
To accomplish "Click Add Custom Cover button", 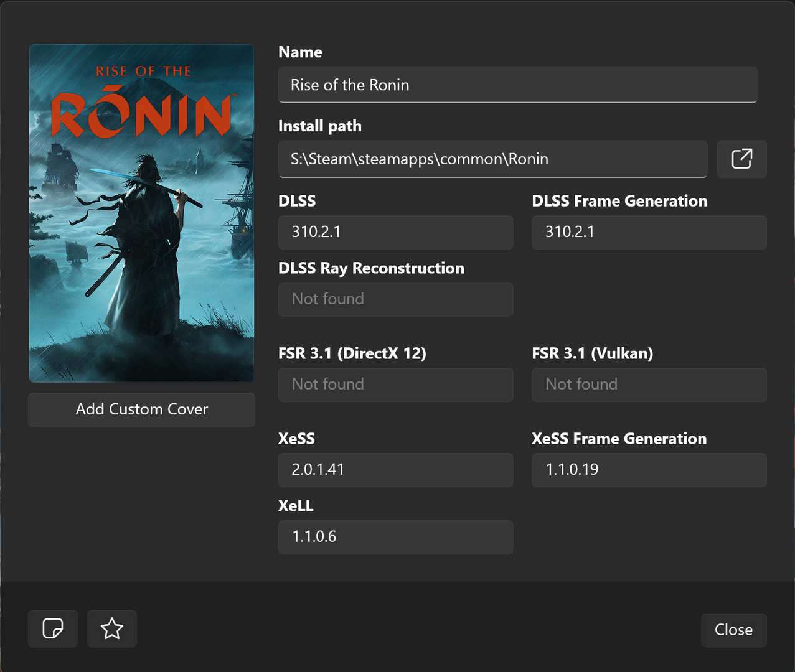I will 141,409.
